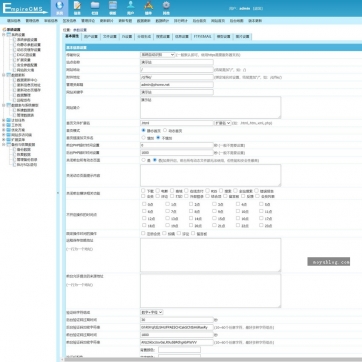Open the Info section with pencil document icon

[77, 8]
